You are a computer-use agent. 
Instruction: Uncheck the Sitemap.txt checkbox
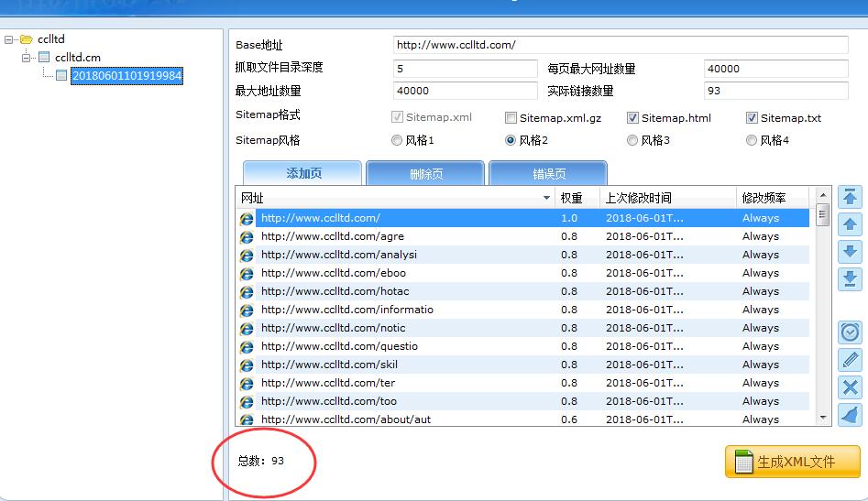coord(752,118)
